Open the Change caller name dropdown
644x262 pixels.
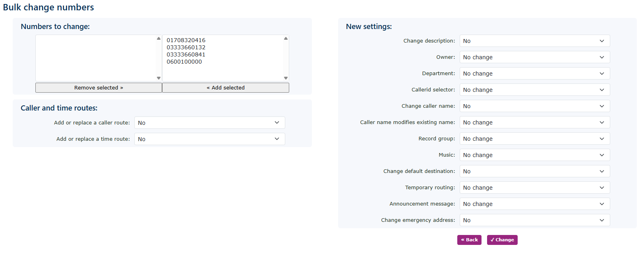(534, 106)
